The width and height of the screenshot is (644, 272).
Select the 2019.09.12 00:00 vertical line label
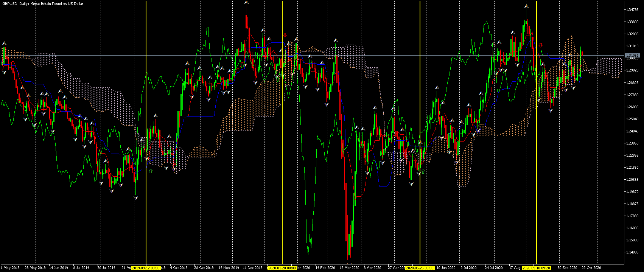[x=146, y=268]
